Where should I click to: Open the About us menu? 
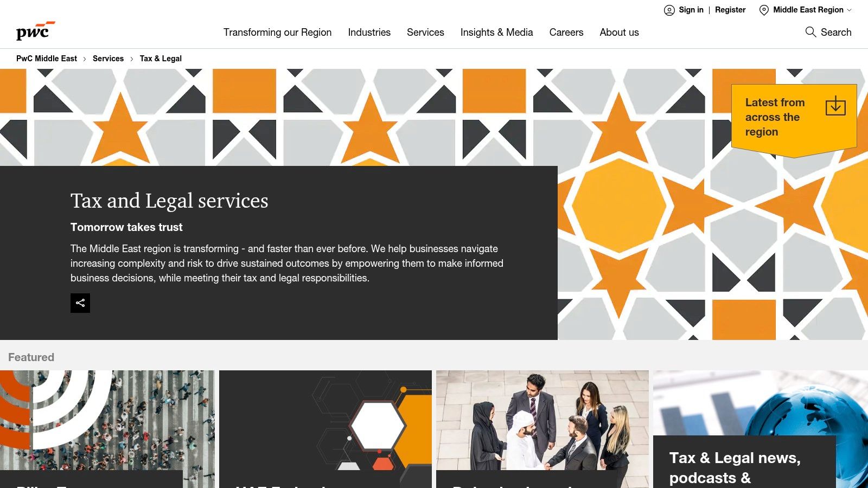tap(619, 33)
